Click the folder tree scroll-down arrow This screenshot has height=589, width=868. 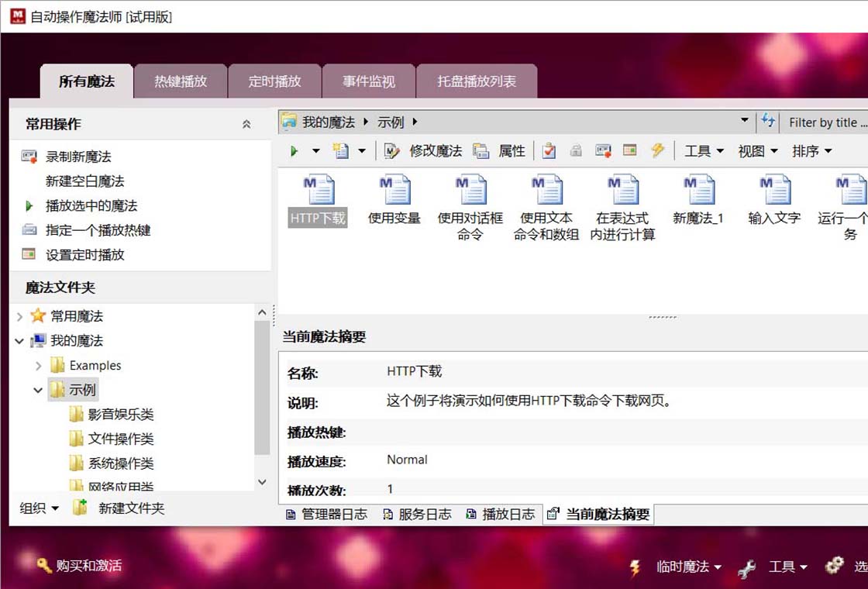tap(263, 482)
